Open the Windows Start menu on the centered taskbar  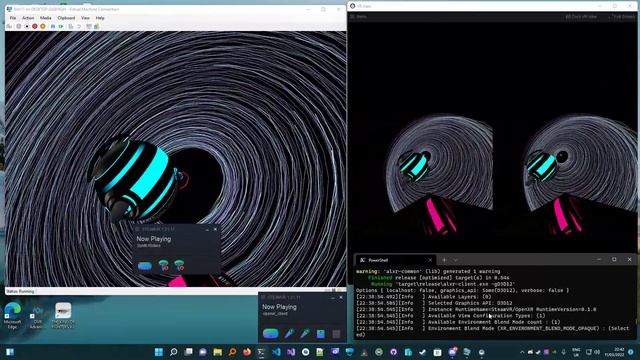(159, 352)
